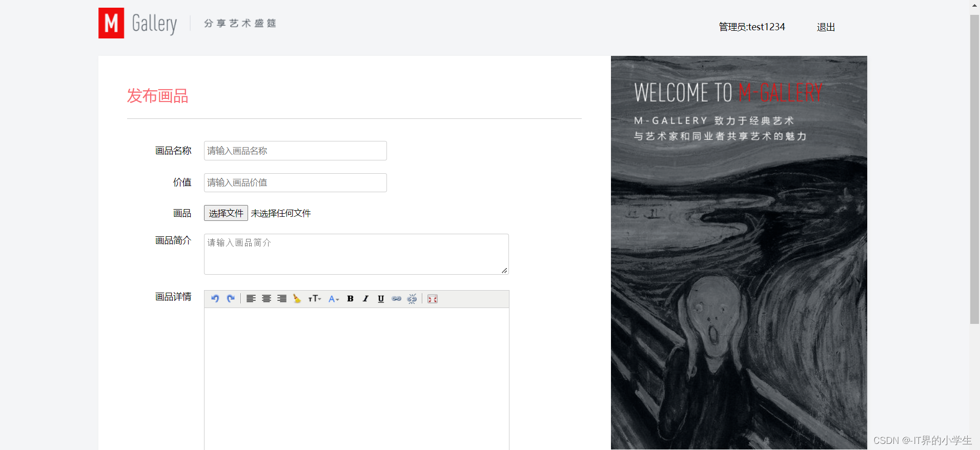Align text left in detail editor
The image size is (980, 450).
coord(251,299)
